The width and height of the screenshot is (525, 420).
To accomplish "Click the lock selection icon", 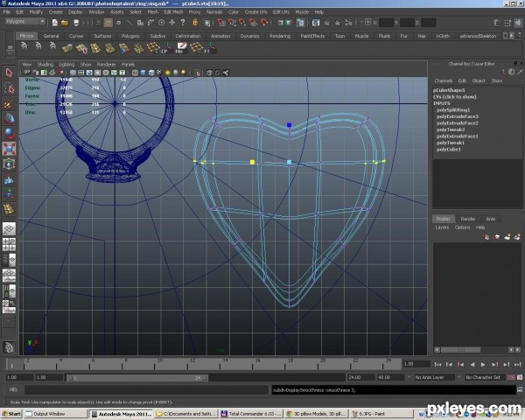I will coord(195,23).
